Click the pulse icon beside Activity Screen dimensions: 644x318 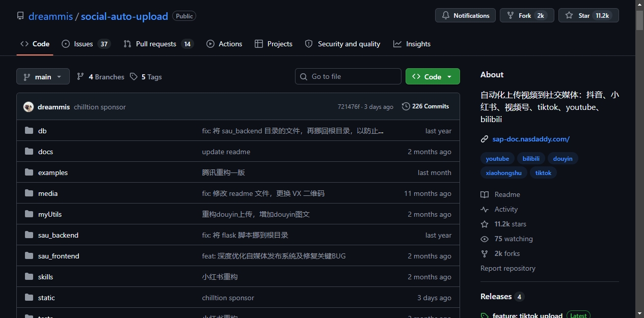click(x=485, y=209)
